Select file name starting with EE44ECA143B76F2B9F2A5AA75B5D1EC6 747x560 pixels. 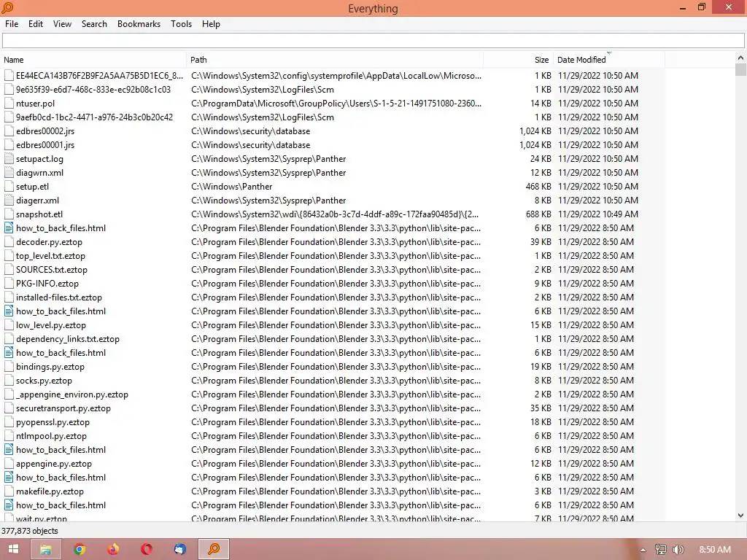pyautogui.click(x=99, y=76)
